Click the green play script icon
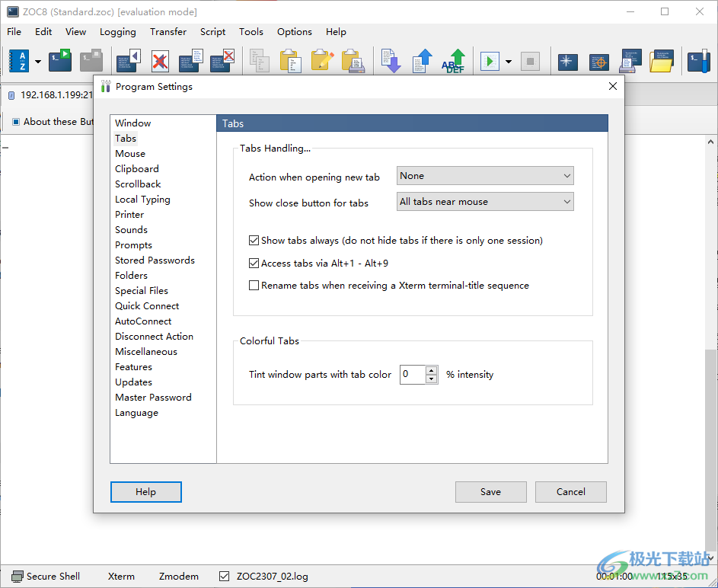Image resolution: width=718 pixels, height=588 pixels. [x=490, y=61]
